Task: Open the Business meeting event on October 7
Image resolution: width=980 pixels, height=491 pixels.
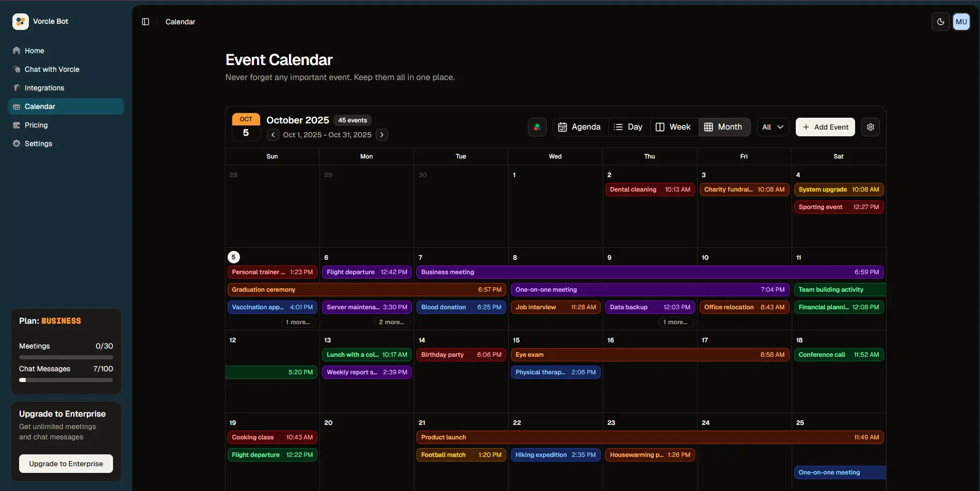Action: click(447, 272)
